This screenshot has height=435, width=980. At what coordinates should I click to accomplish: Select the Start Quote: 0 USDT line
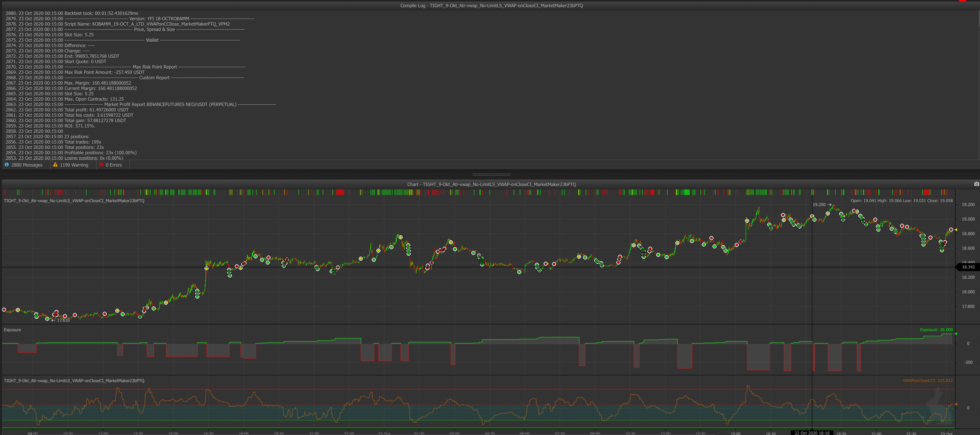pos(56,62)
